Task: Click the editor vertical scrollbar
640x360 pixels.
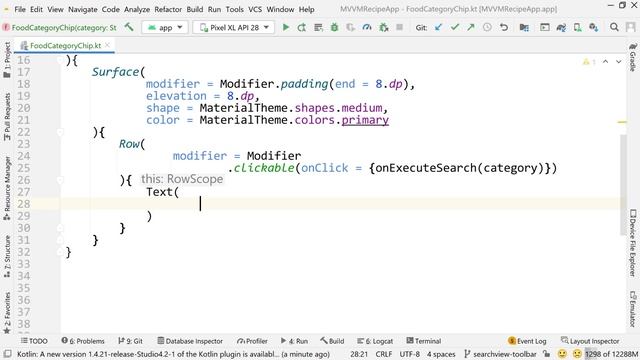Action: coord(623,184)
